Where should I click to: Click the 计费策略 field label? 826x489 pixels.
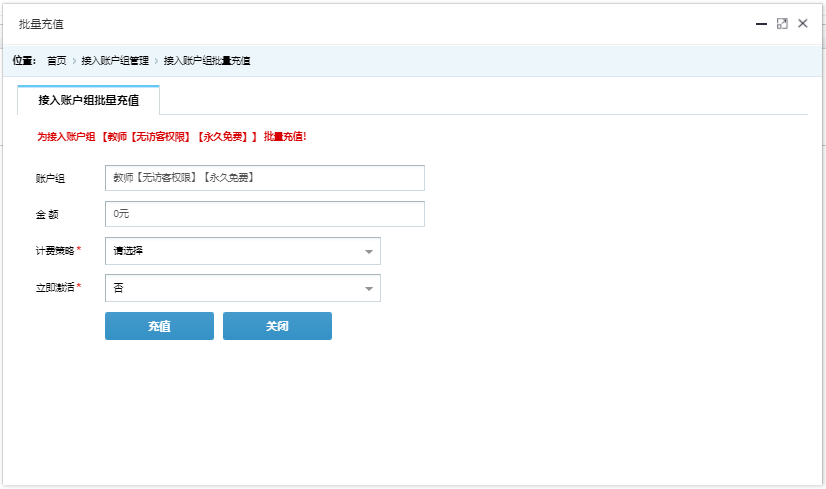(x=55, y=251)
